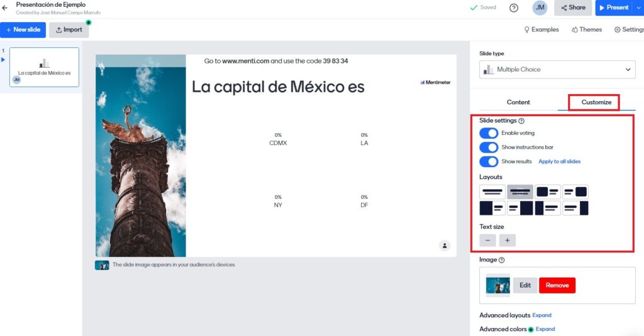
Task: Open the help question mark icon
Action: click(x=514, y=8)
